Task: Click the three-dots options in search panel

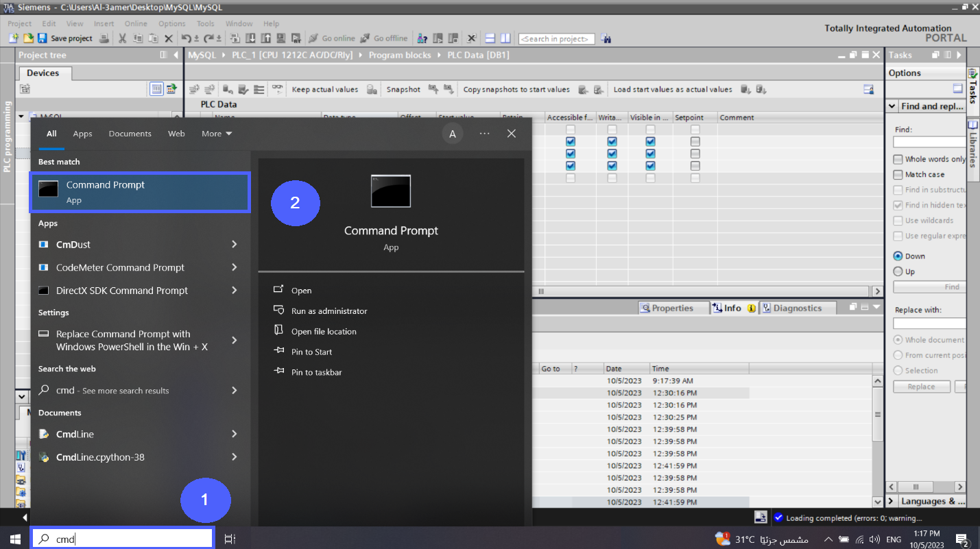Action: 485,134
